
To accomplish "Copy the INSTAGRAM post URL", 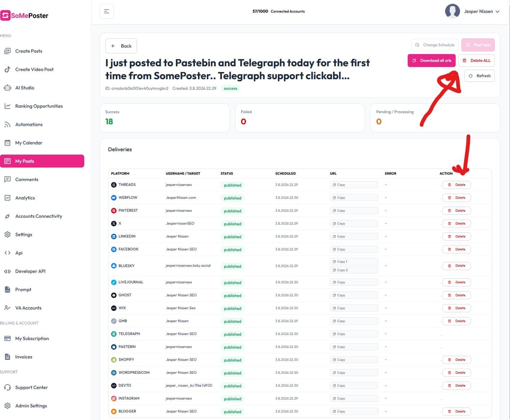I will 354,399.
